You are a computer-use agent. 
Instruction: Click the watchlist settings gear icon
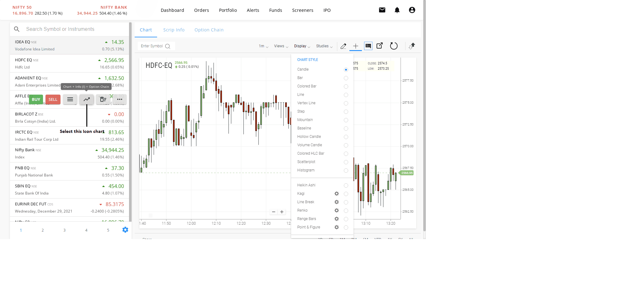coord(125,230)
